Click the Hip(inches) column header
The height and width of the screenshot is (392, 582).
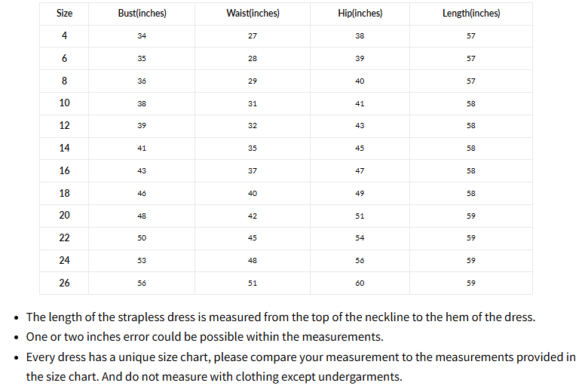tap(360, 14)
